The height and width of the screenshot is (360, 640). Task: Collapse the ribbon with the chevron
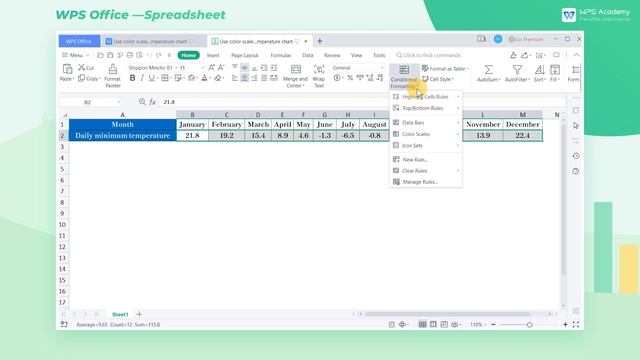click(576, 55)
